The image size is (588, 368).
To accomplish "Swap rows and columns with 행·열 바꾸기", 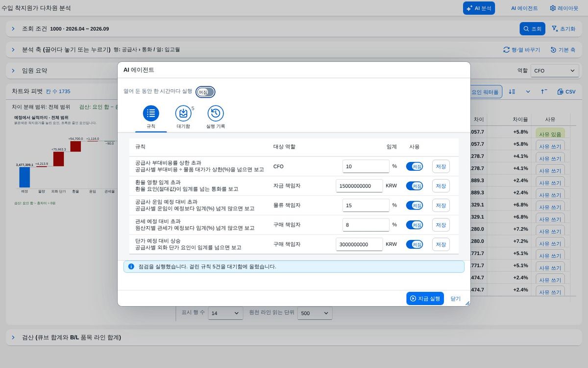I will point(522,50).
